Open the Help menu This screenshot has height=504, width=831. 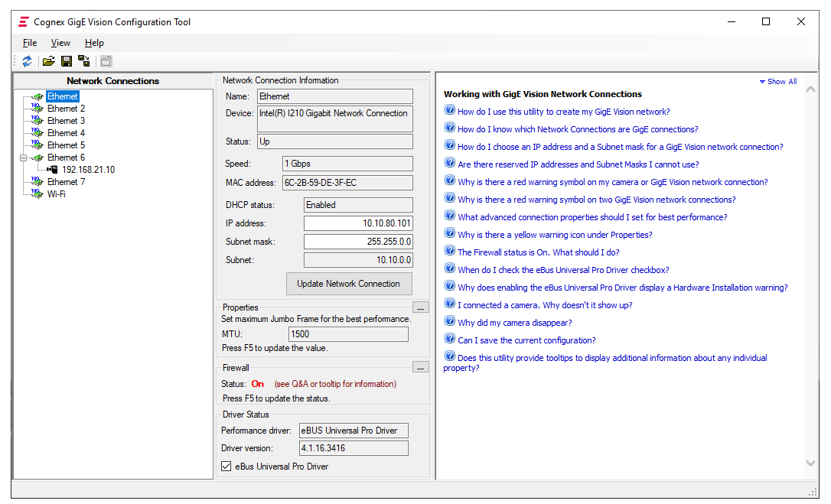click(x=94, y=43)
